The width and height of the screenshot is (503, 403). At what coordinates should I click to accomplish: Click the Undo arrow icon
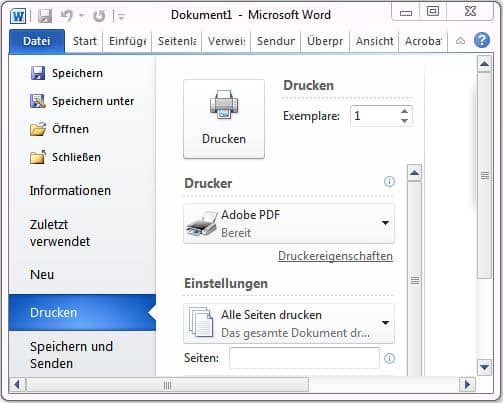point(67,15)
